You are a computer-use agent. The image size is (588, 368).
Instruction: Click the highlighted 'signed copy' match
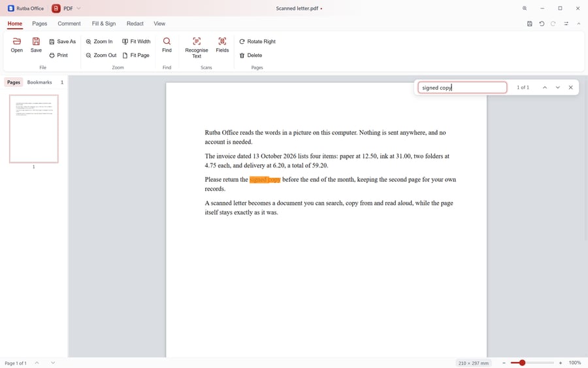(265, 179)
